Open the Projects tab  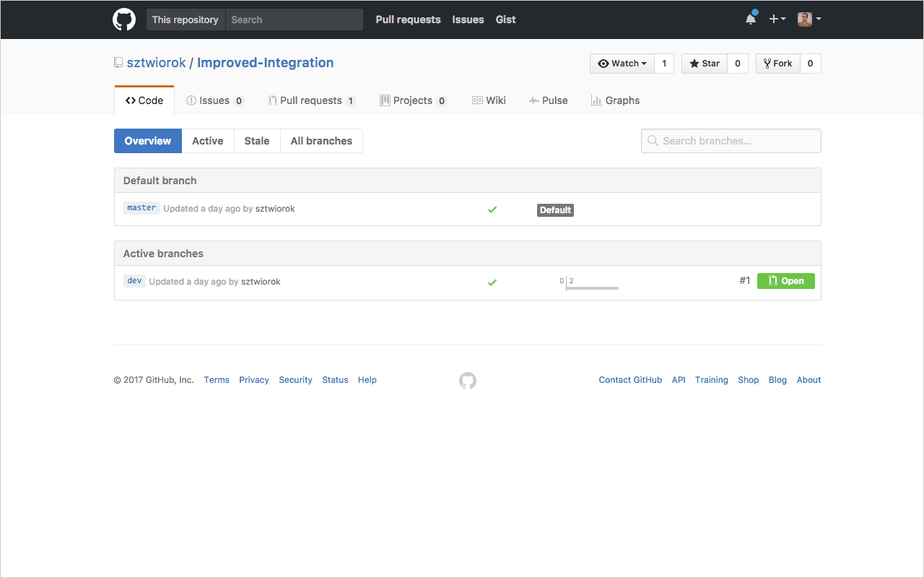point(414,100)
